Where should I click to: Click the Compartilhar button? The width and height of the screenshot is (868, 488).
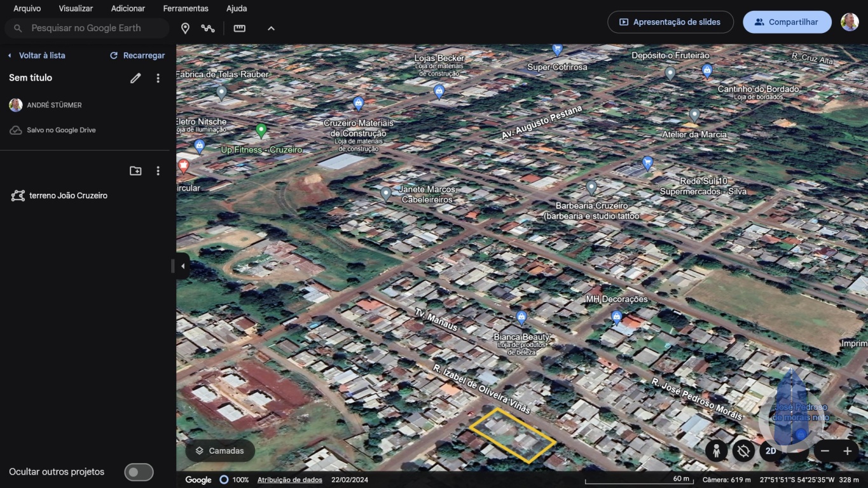click(787, 22)
